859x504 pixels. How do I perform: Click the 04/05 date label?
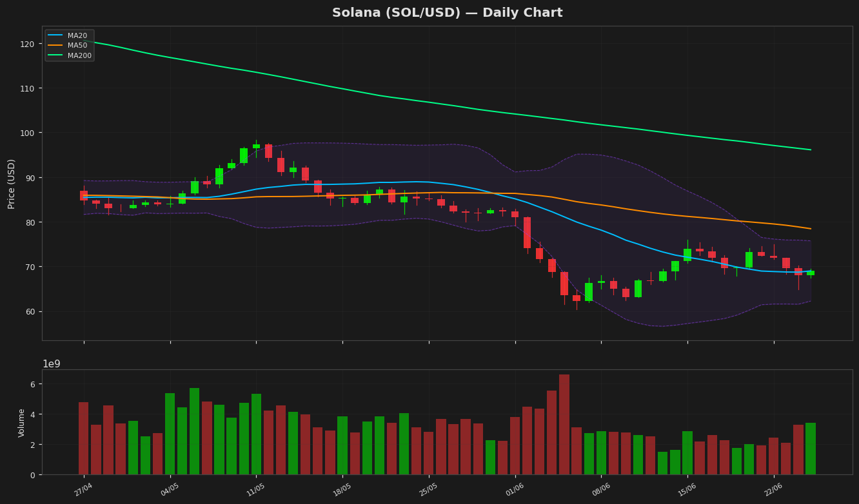170,490
